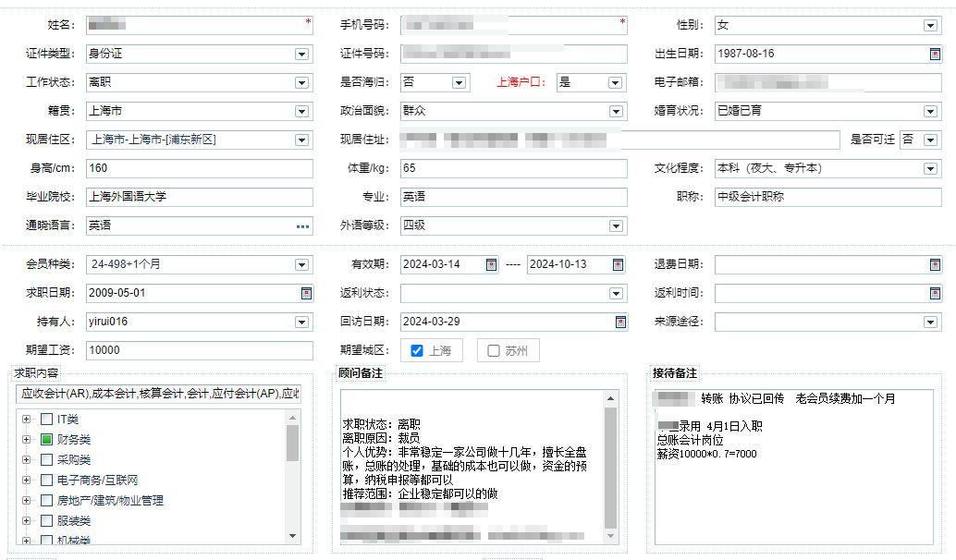Check the 苏州 expected city checkbox
956x560 pixels.
coord(494,350)
